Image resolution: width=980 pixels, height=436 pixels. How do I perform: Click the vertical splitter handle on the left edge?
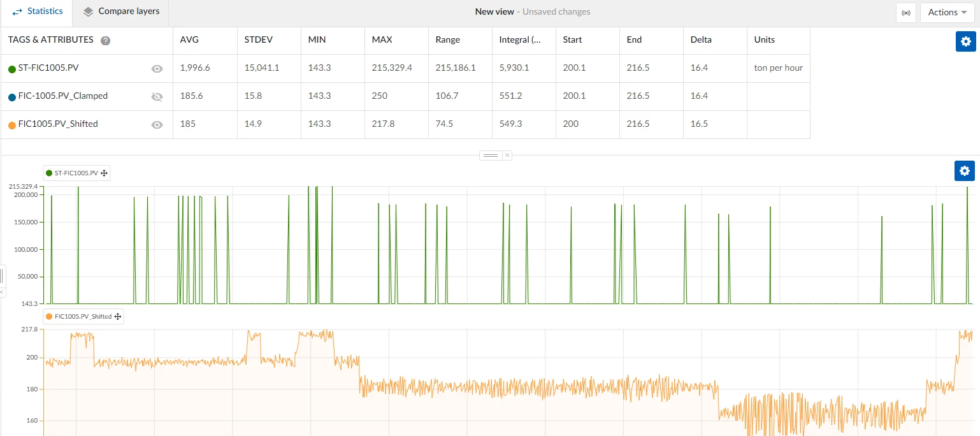coord(3,275)
